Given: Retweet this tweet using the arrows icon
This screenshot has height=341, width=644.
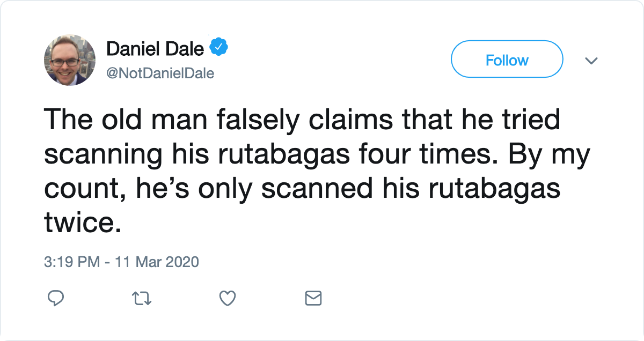Looking at the screenshot, I should [x=142, y=298].
